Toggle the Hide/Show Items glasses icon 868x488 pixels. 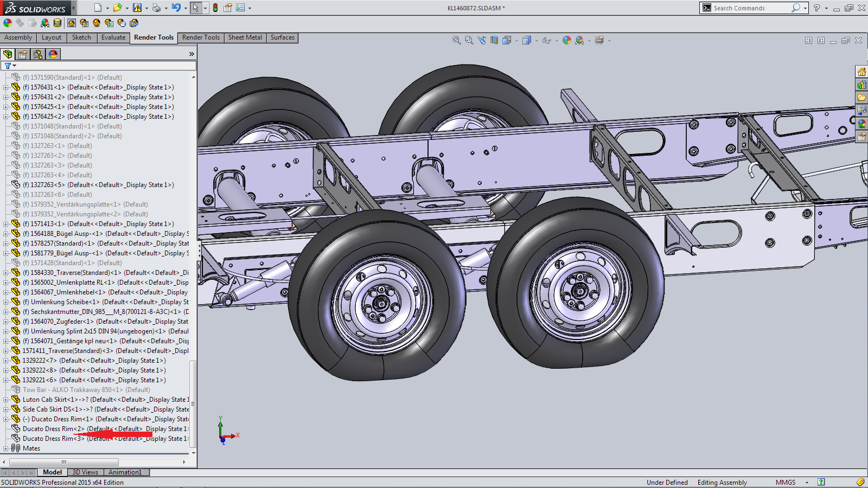(x=546, y=41)
